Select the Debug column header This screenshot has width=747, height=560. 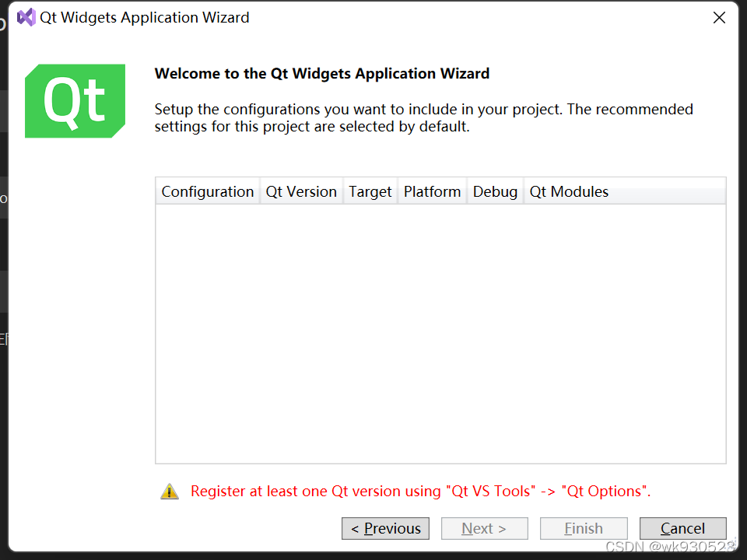click(495, 191)
